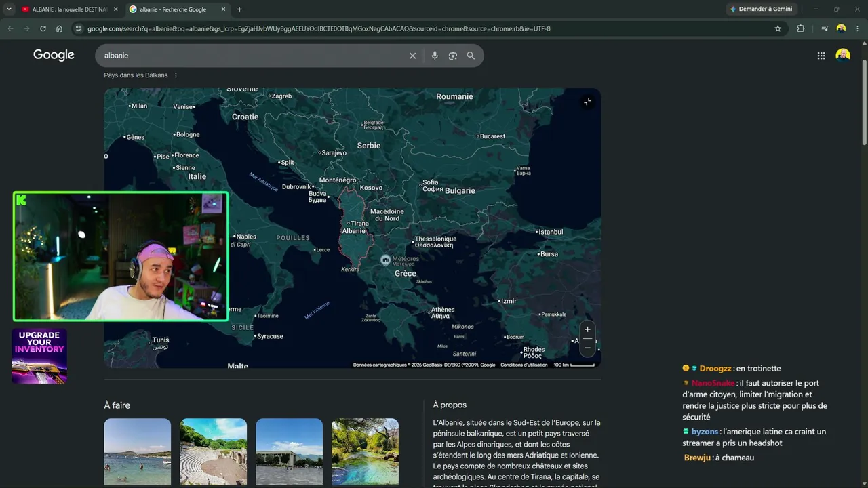The height and width of the screenshot is (488, 868).
Task: Go forward to the next page
Action: (x=26, y=28)
